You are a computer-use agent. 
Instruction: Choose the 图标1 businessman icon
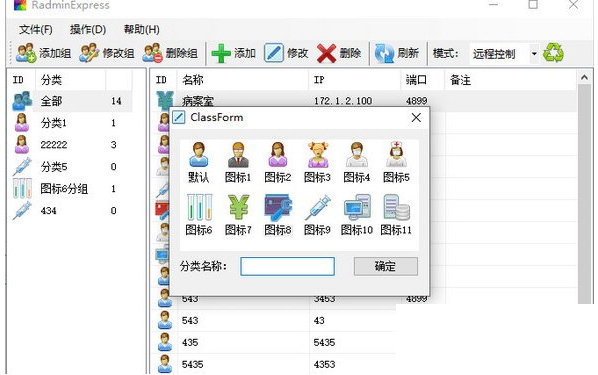[238, 155]
